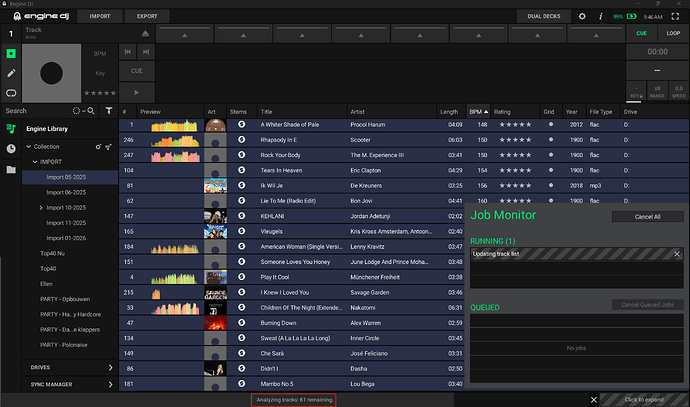This screenshot has height=407, width=690.
Task: Toggle the pitch RANGE button
Action: pyautogui.click(x=657, y=91)
